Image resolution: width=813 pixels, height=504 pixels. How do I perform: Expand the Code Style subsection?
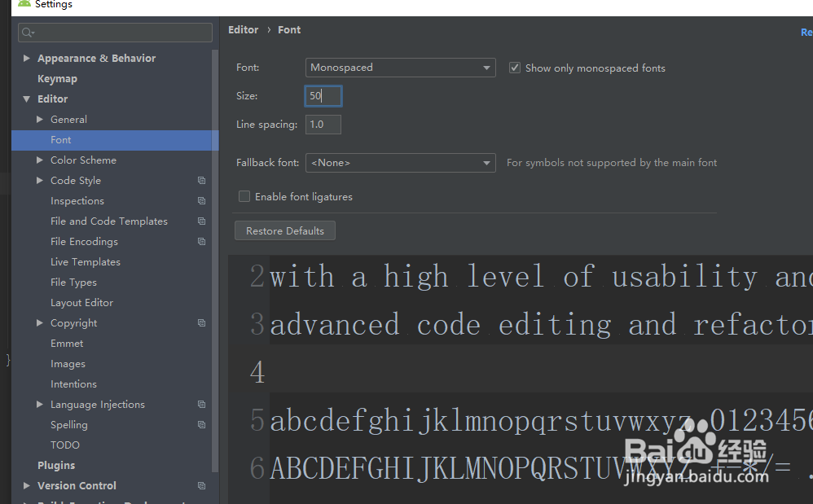point(39,180)
